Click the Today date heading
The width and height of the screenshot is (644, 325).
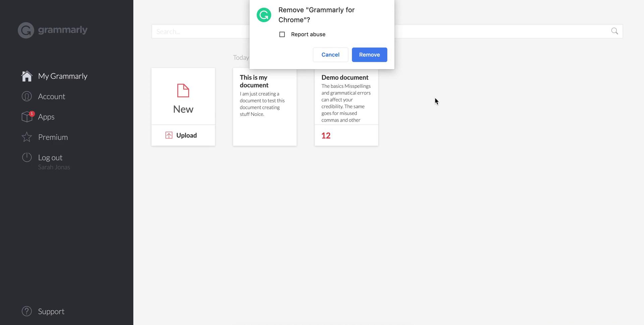(241, 58)
